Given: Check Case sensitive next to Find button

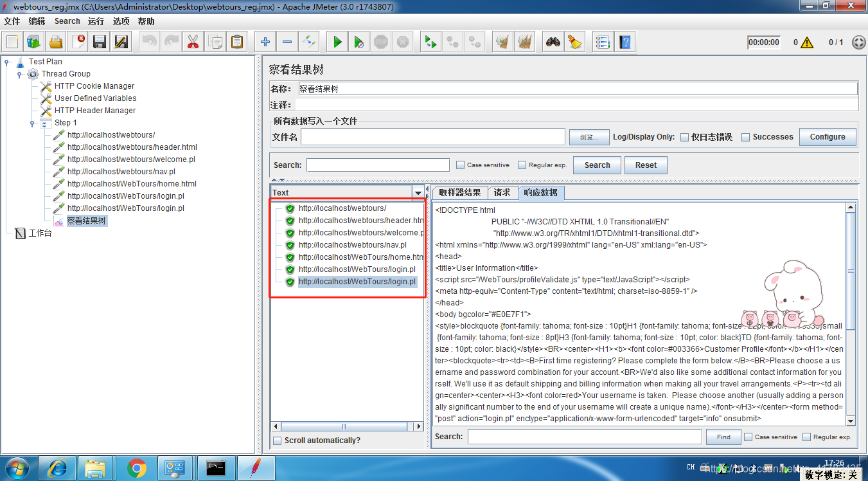Looking at the screenshot, I should pyautogui.click(x=748, y=437).
